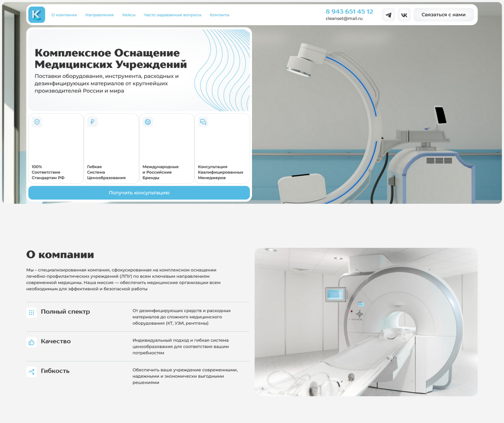
Task: Click the dotted grid icon beside Полный спектр
Action: pyautogui.click(x=31, y=312)
